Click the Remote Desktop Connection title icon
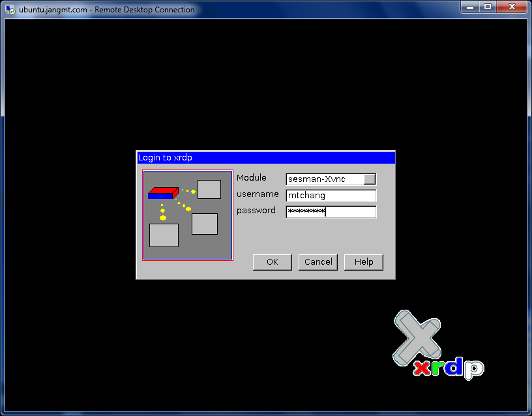The height and width of the screenshot is (416, 532). tap(10, 10)
